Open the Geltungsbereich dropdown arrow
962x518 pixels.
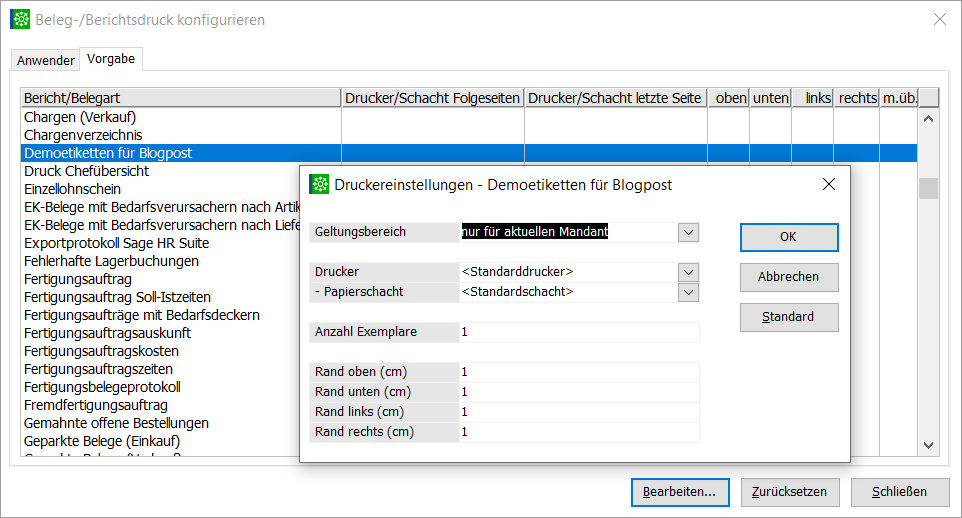click(688, 232)
